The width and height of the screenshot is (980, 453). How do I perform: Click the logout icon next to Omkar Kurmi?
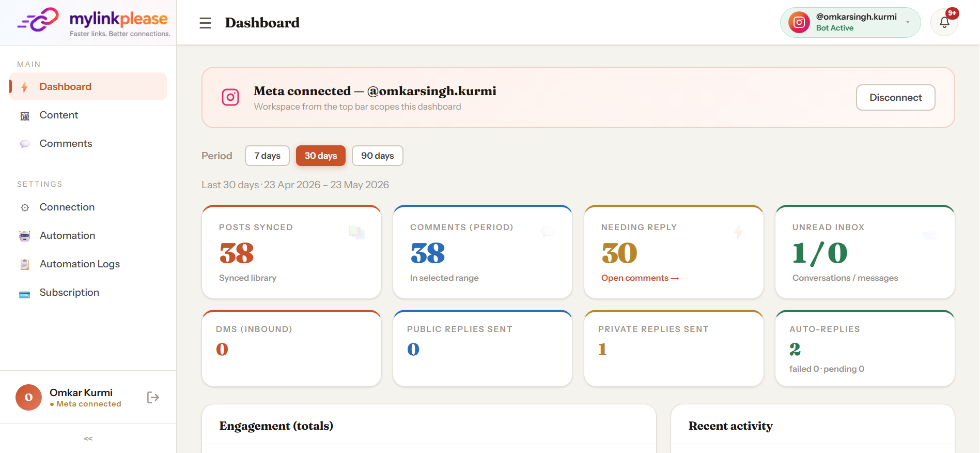153,397
